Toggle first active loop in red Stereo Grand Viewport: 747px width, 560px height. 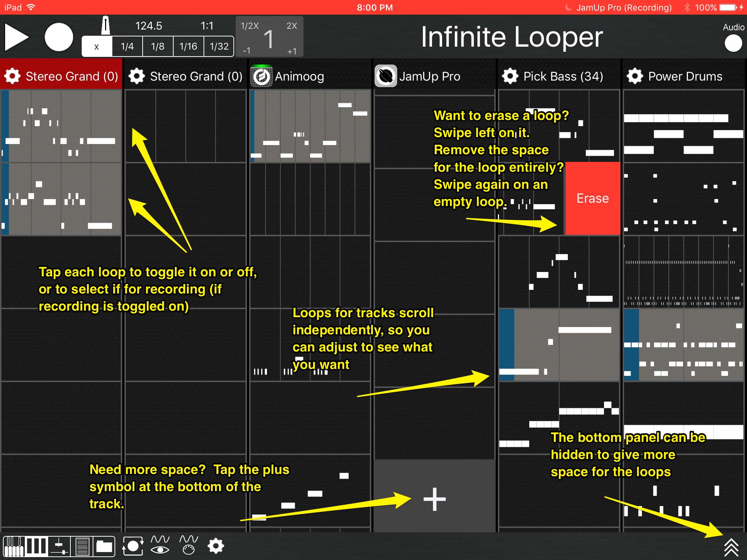pos(61,126)
